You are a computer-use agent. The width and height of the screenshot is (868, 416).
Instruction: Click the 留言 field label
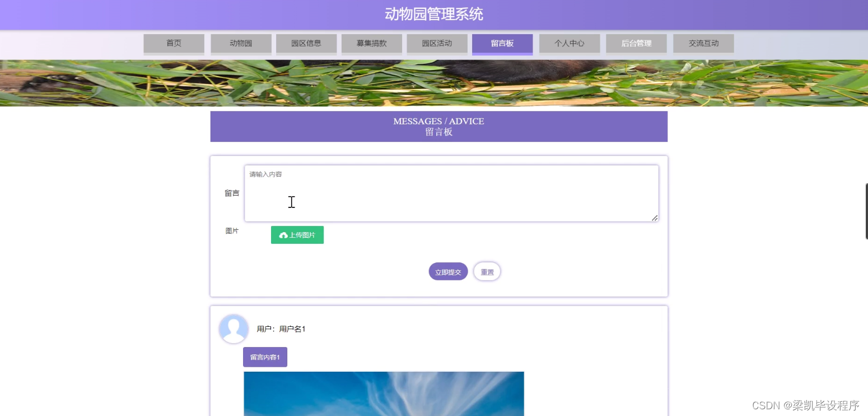pos(232,193)
